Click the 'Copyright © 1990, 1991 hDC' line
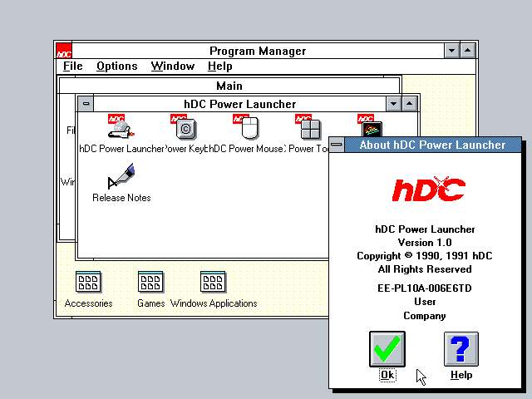 pyautogui.click(x=425, y=256)
